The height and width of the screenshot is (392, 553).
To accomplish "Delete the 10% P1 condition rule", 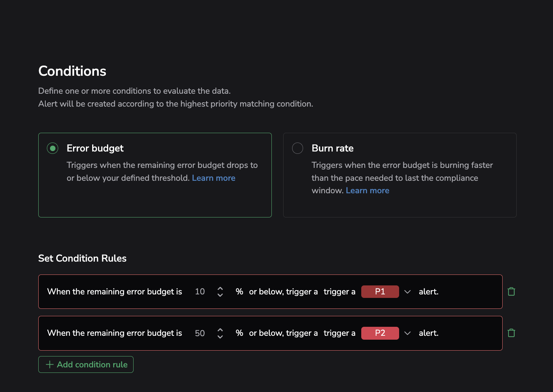I will pyautogui.click(x=511, y=292).
